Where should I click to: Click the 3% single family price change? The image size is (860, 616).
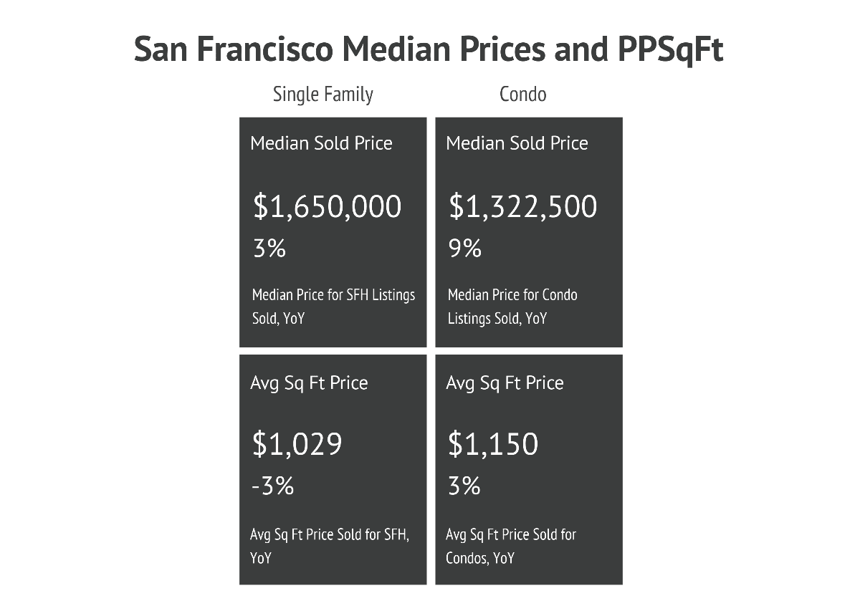(x=269, y=249)
